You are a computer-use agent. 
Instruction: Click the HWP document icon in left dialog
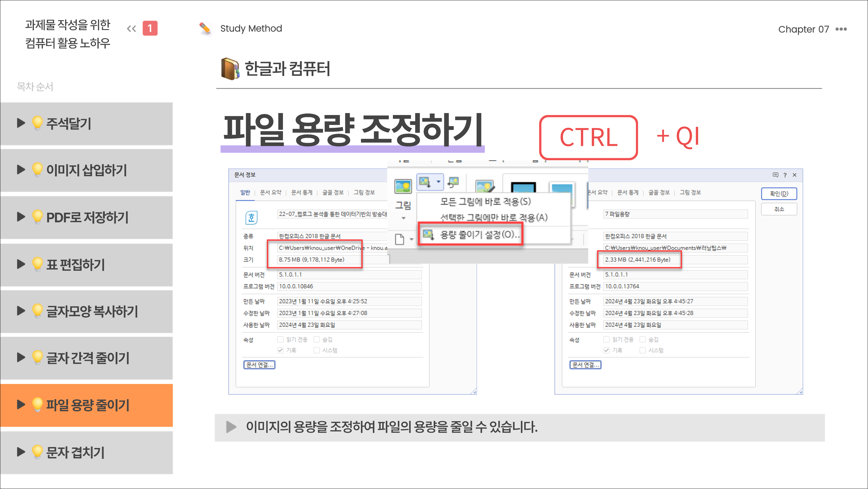pos(251,218)
